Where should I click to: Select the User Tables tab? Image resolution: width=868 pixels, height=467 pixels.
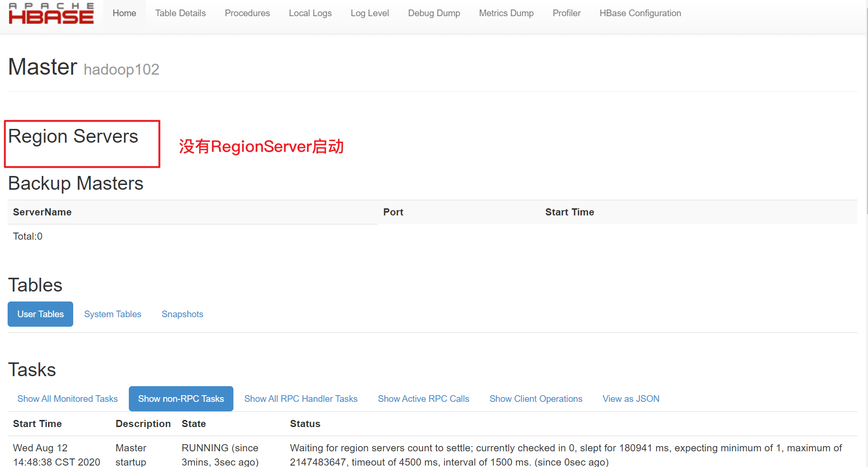[x=40, y=314]
